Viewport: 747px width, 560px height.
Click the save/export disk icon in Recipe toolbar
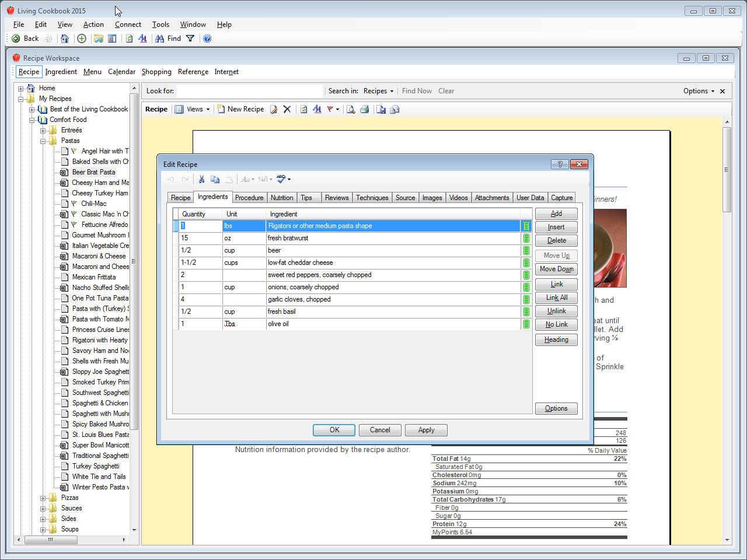tap(381, 109)
